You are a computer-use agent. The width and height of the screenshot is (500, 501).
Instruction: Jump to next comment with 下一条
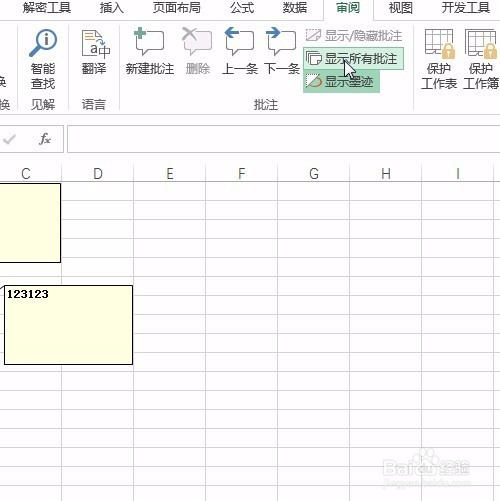[282, 51]
